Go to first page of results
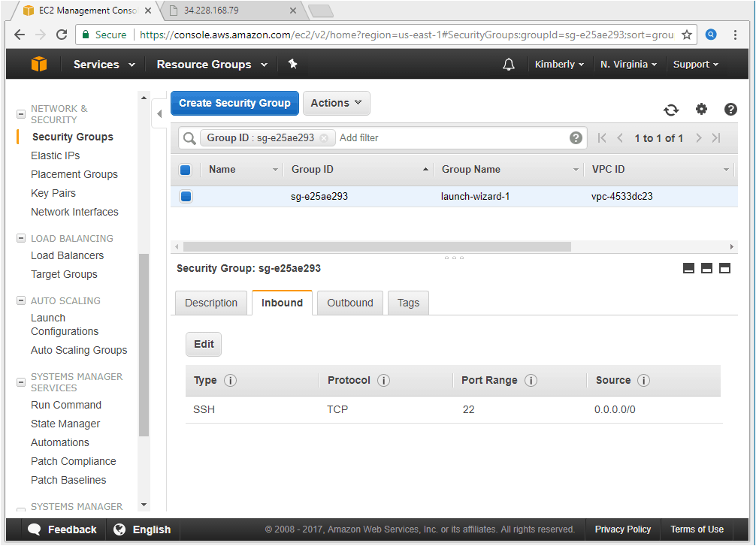 602,138
